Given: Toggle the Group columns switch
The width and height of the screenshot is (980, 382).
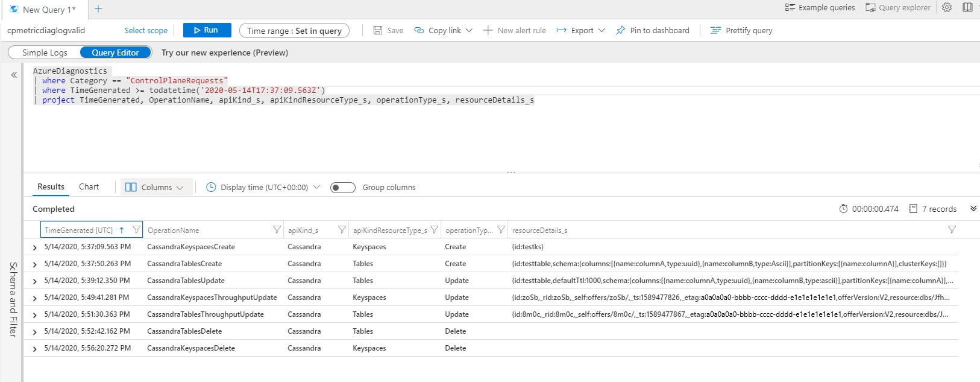Looking at the screenshot, I should 343,188.
